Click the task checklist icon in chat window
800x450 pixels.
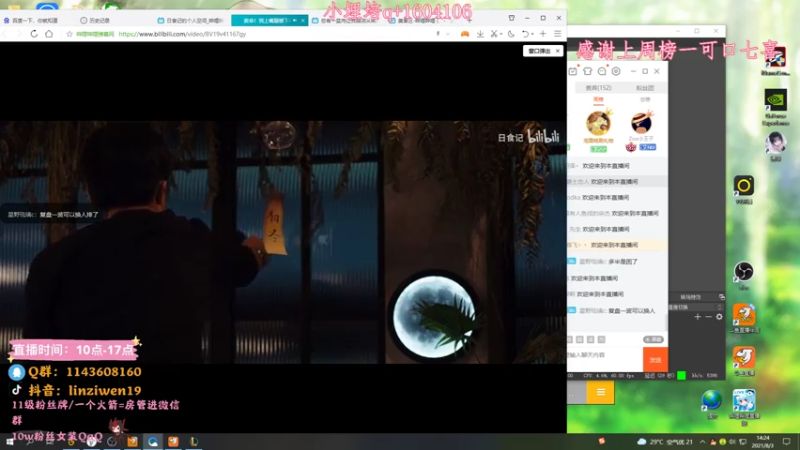pos(573,71)
